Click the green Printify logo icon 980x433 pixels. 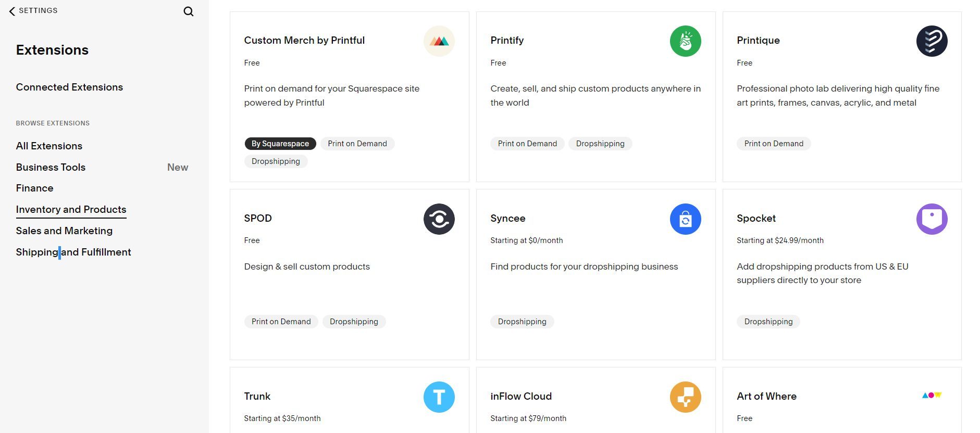click(685, 41)
